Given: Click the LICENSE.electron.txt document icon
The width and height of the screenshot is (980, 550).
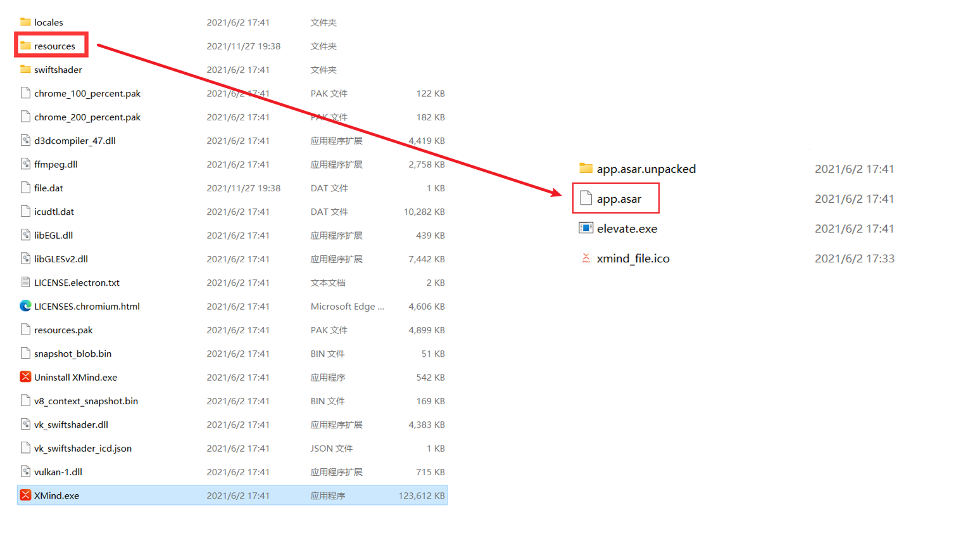Looking at the screenshot, I should [x=25, y=283].
